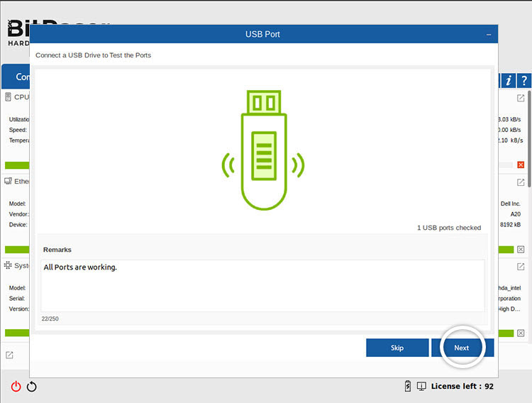Click the battery status icon
Image resolution: width=532 pixels, height=403 pixels.
pyautogui.click(x=407, y=386)
